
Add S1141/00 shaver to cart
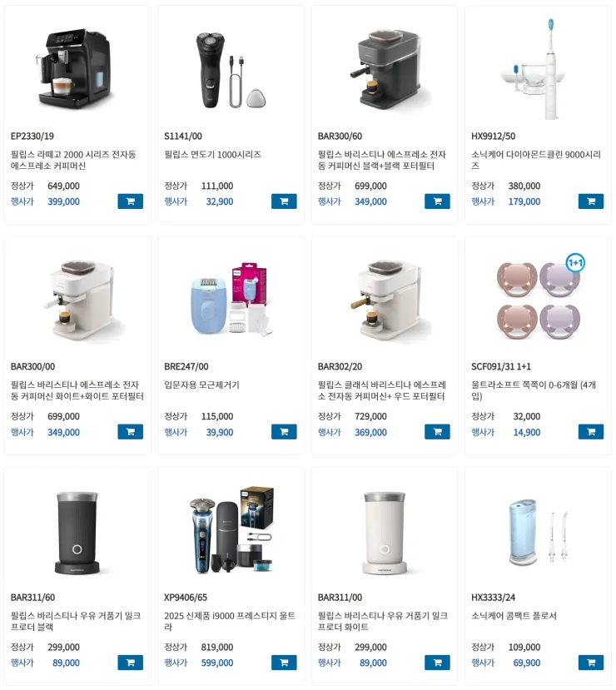pyautogui.click(x=284, y=201)
